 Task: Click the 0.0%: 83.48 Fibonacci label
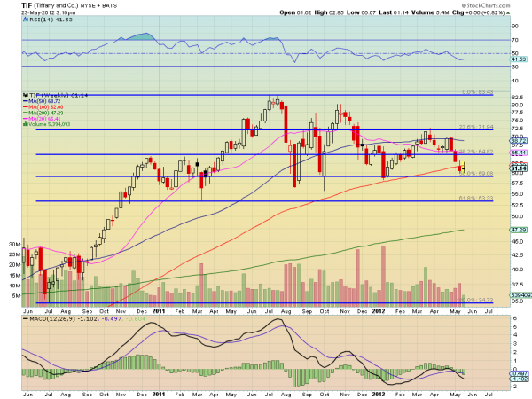(477, 92)
